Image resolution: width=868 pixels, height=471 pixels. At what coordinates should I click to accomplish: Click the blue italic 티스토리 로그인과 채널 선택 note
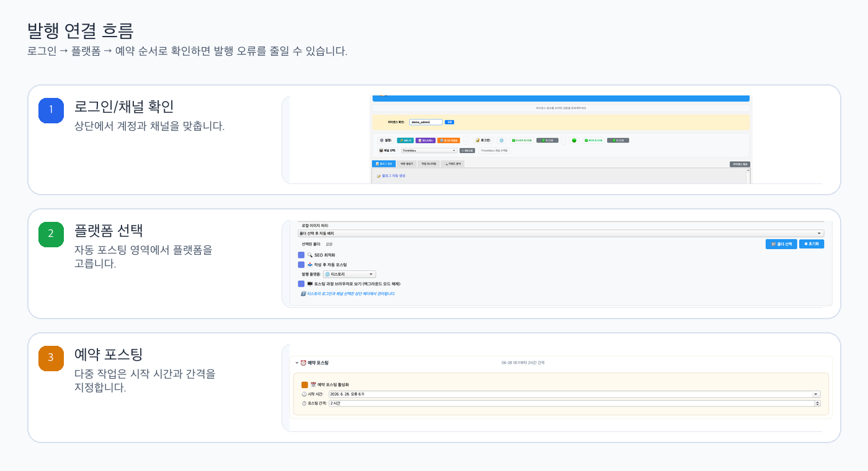click(351, 294)
